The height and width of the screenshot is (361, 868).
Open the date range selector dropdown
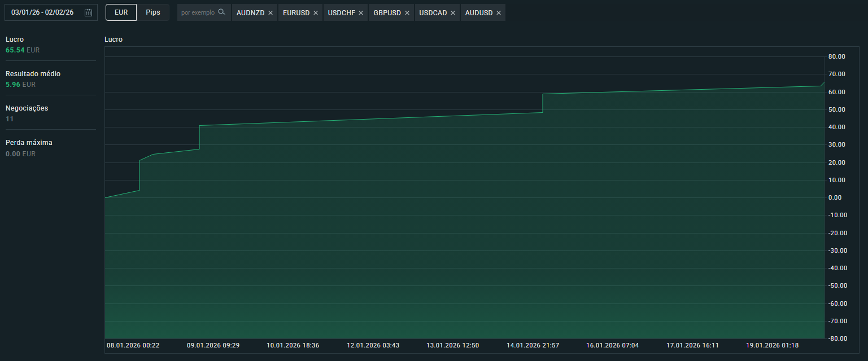[51, 12]
